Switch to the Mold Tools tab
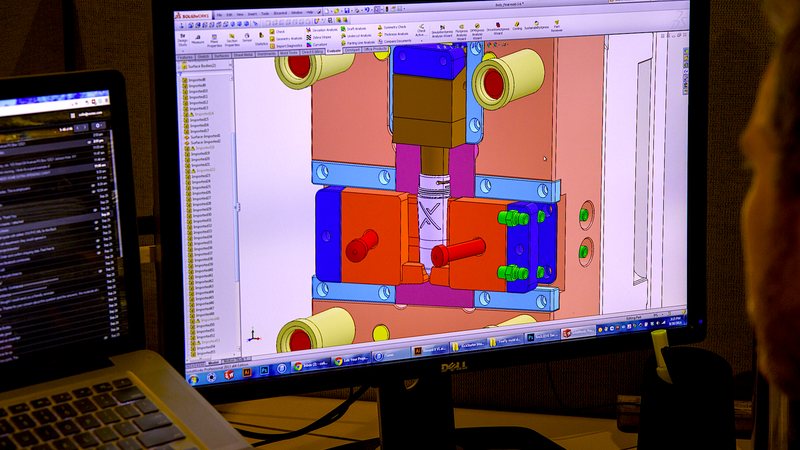 (289, 53)
